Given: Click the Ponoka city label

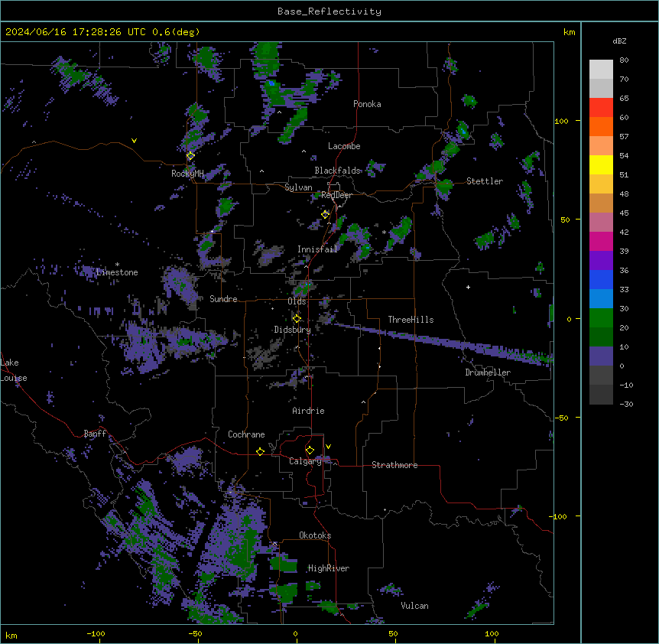Looking at the screenshot, I should [367, 104].
